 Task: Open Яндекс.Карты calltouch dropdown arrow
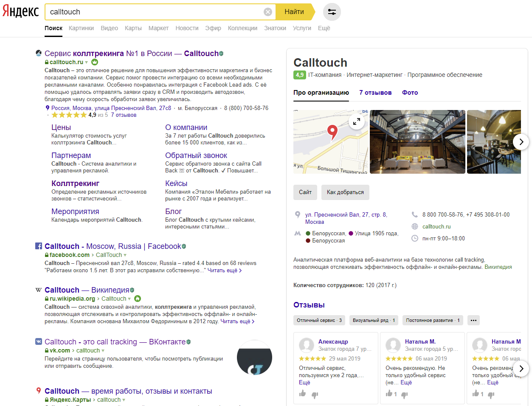click(x=124, y=400)
